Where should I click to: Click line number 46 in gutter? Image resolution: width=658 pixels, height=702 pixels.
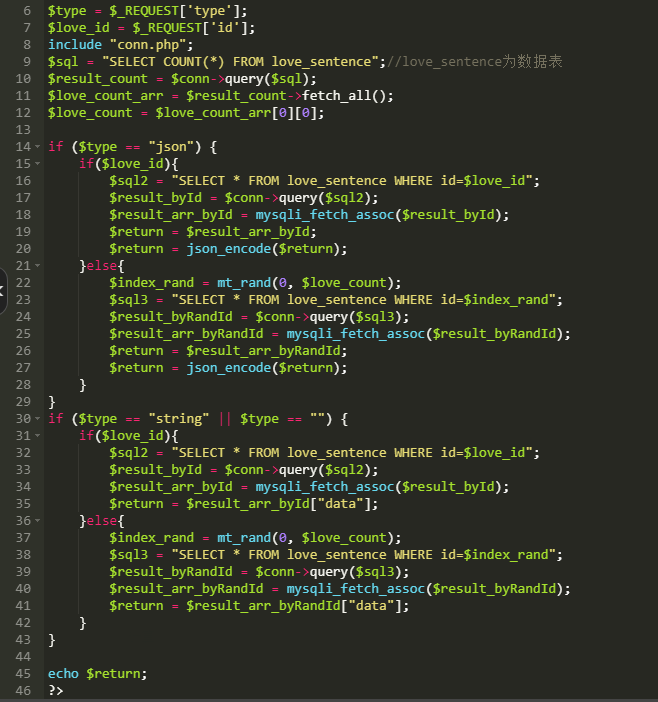coord(23,691)
